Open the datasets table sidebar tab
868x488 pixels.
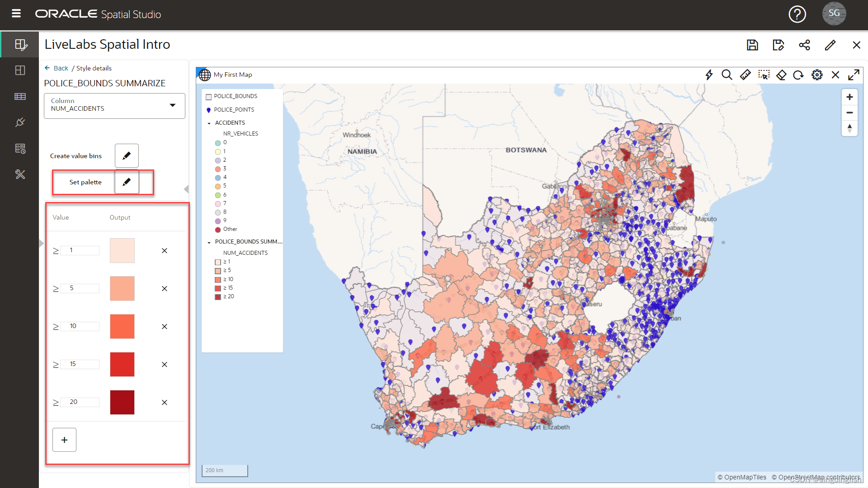[20, 96]
